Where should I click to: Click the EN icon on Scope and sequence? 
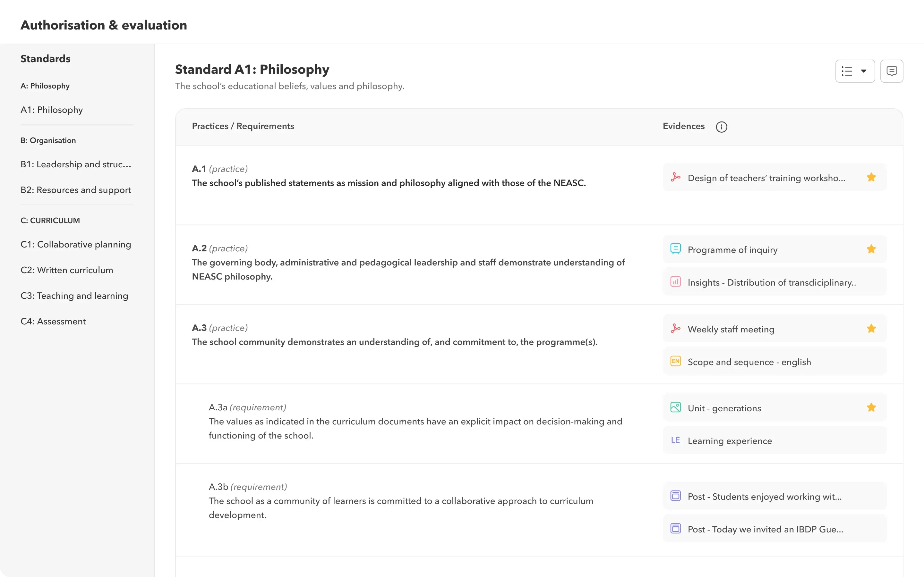pos(676,361)
